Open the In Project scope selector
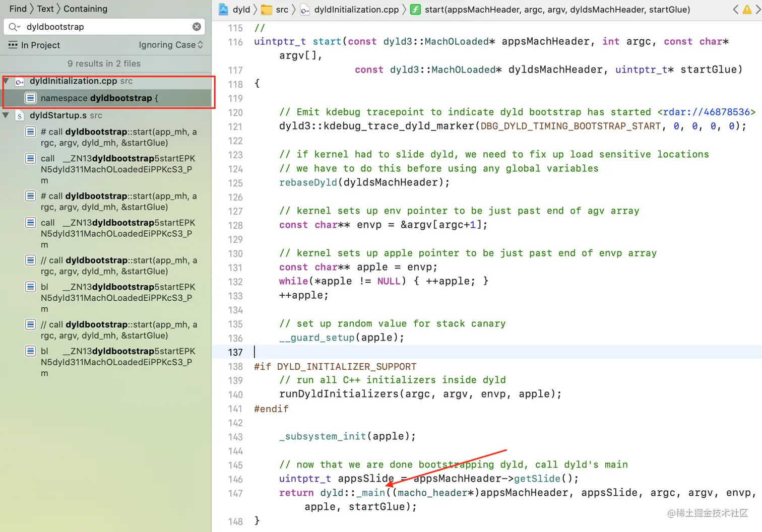This screenshot has width=762, height=532. click(34, 45)
